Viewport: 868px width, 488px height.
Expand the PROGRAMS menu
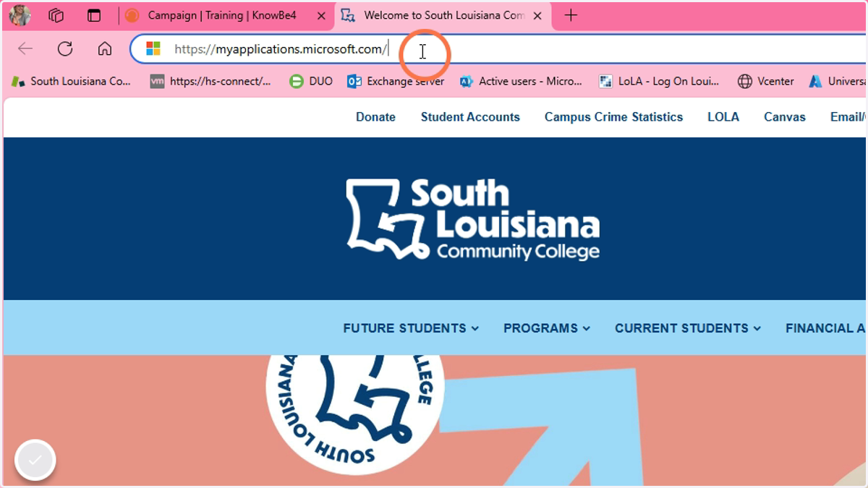547,328
